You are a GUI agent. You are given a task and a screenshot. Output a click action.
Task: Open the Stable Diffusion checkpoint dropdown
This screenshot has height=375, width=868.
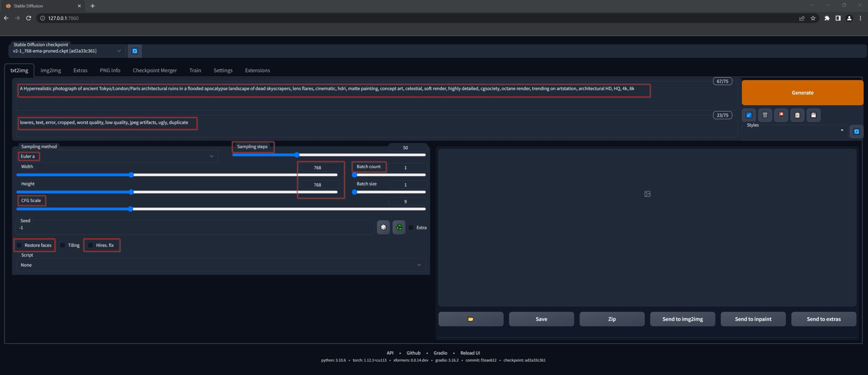coord(67,51)
